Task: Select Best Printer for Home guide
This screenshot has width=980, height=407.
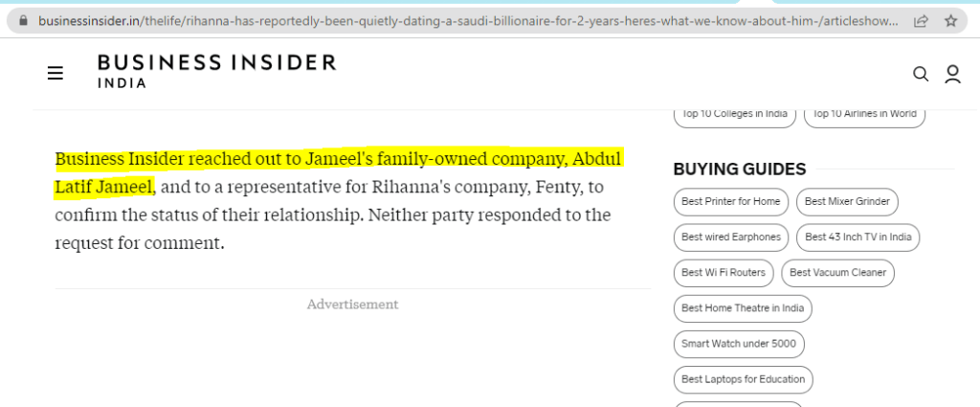Action: point(731,202)
